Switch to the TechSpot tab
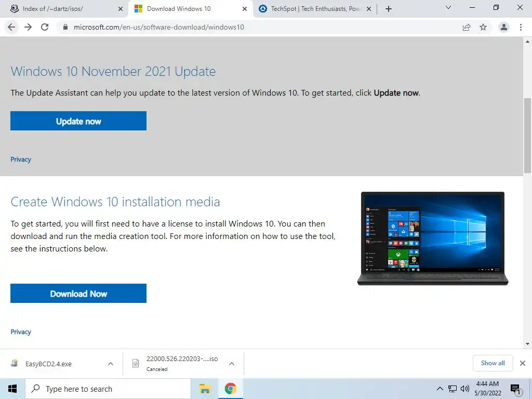Screen dimensions: 532x399 click(316, 9)
